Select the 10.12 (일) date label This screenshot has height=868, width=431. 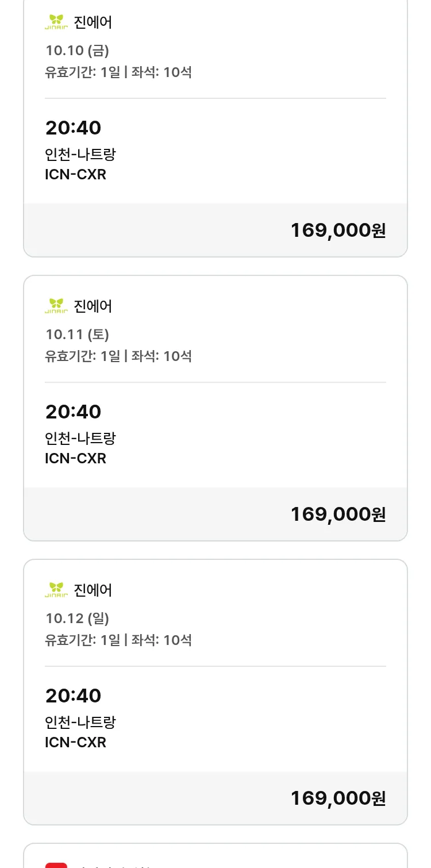[x=77, y=618]
